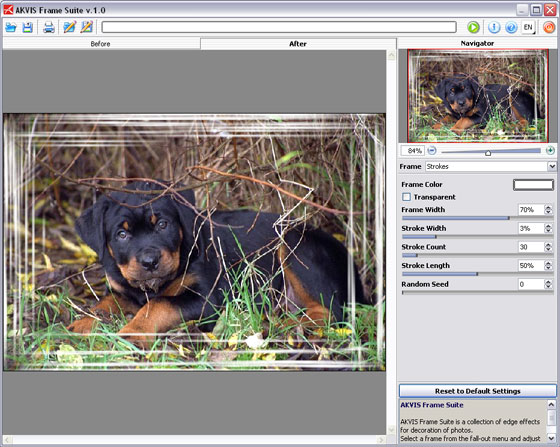Change language with the EN button

click(x=528, y=27)
